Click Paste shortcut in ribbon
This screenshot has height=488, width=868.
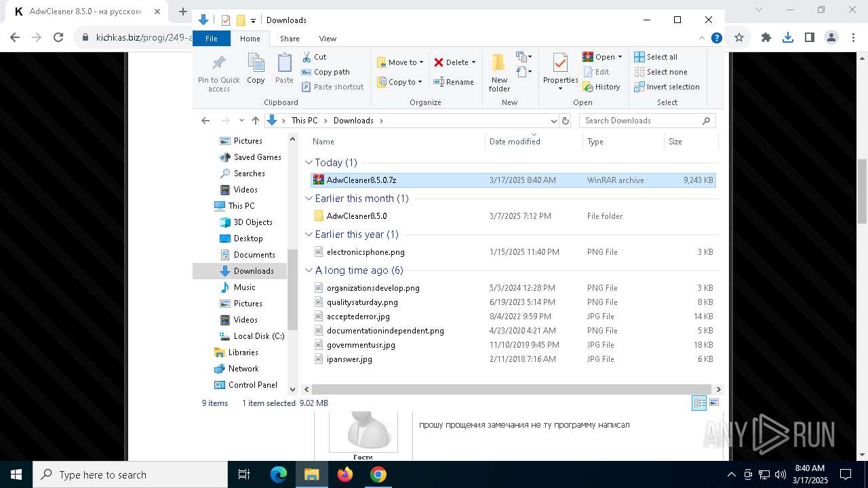332,87
